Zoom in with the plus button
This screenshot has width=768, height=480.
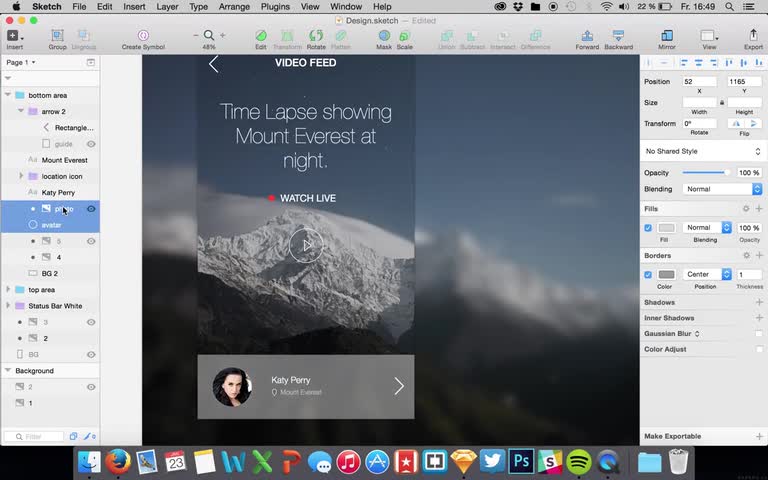223,35
